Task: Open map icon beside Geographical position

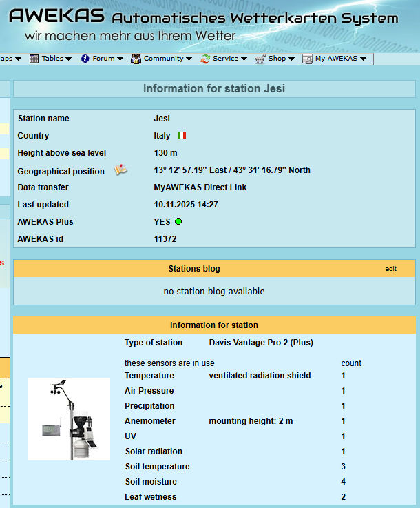Action: pyautogui.click(x=121, y=170)
